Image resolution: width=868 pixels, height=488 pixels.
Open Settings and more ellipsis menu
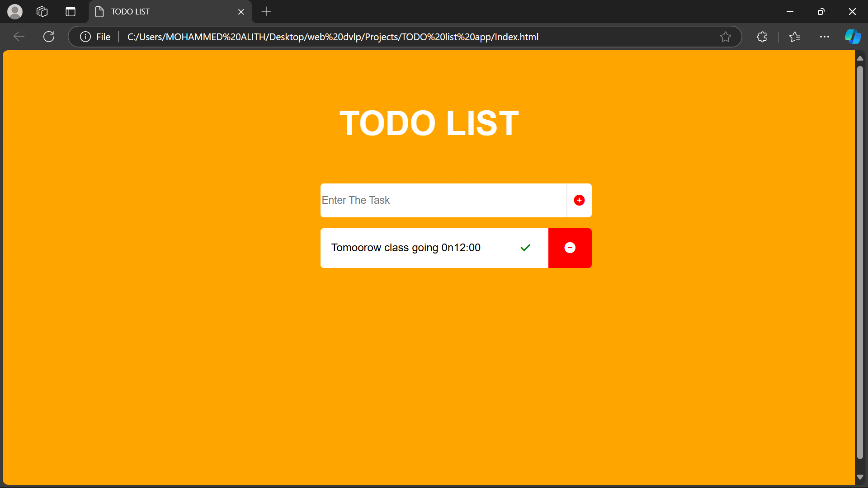tap(825, 37)
